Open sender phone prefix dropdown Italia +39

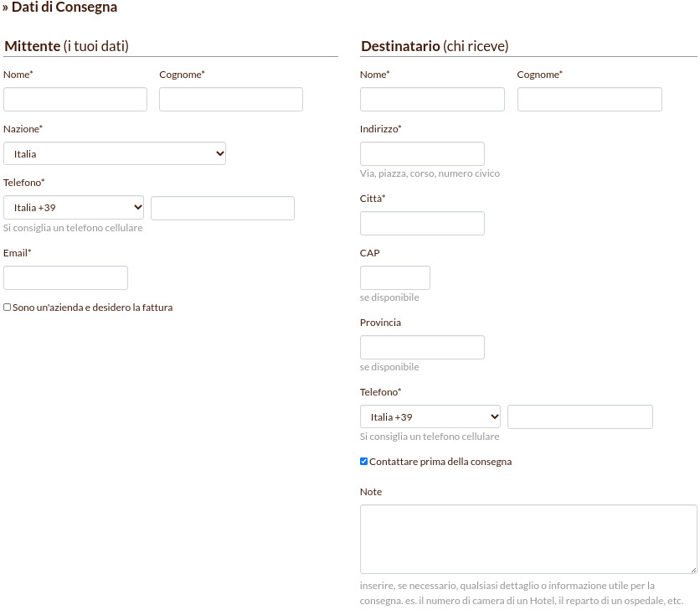[x=74, y=208]
